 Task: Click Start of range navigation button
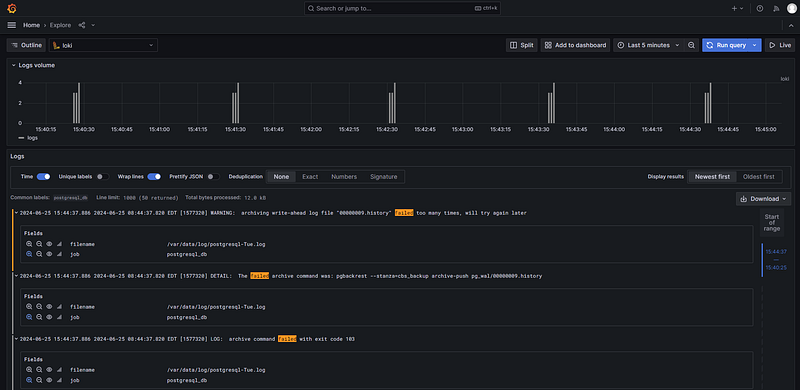[771, 223]
